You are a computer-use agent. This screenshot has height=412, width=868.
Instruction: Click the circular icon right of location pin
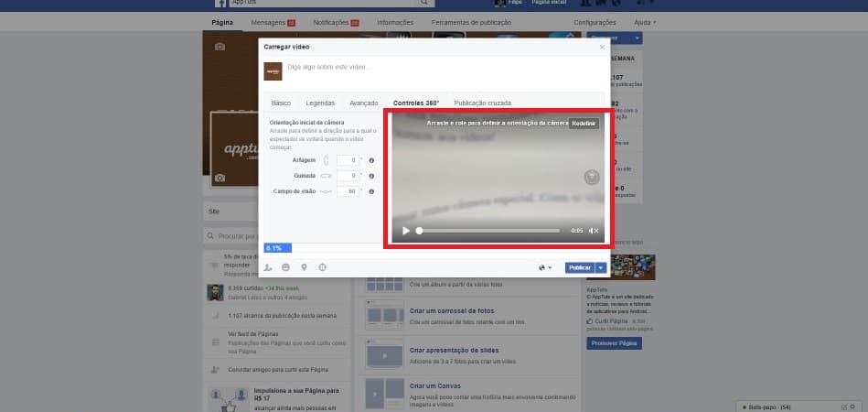coord(322,267)
